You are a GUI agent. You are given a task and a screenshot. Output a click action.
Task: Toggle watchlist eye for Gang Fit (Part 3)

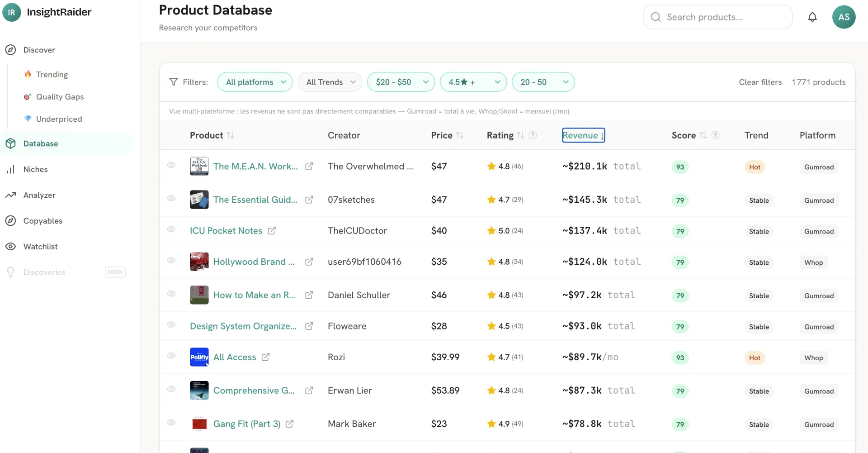(x=171, y=422)
